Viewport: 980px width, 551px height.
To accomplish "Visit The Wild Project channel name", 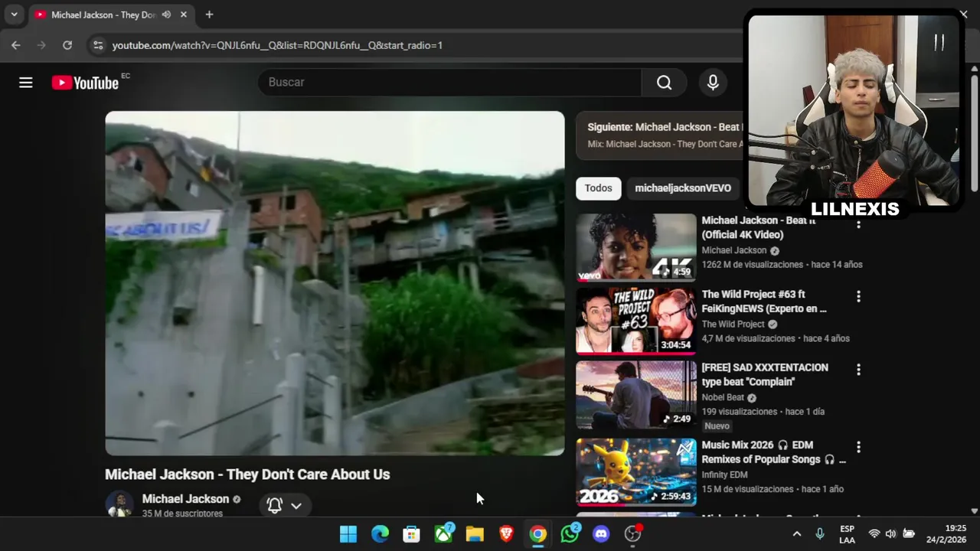I will coord(733,324).
